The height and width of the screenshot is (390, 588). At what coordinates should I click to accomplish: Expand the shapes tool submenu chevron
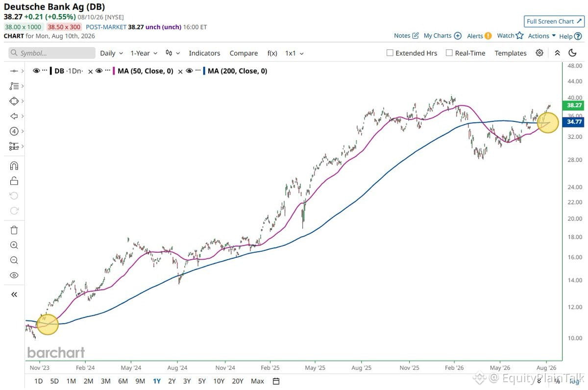click(23, 101)
